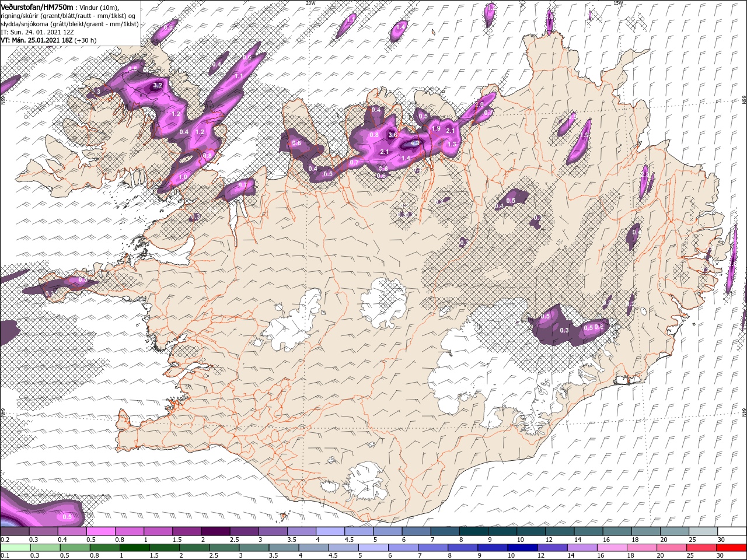
Task: Click the 3.6 snowfall value on north coast
Action: click(393, 135)
